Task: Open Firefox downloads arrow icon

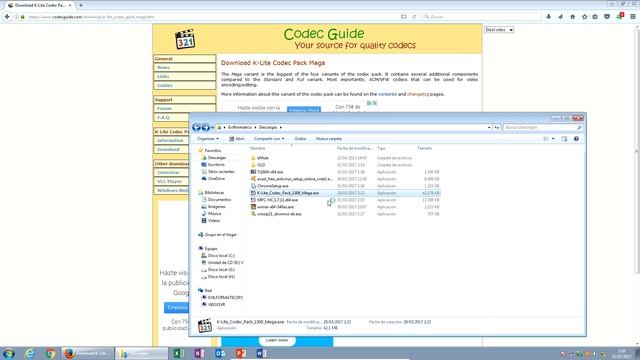Action: [x=549, y=17]
